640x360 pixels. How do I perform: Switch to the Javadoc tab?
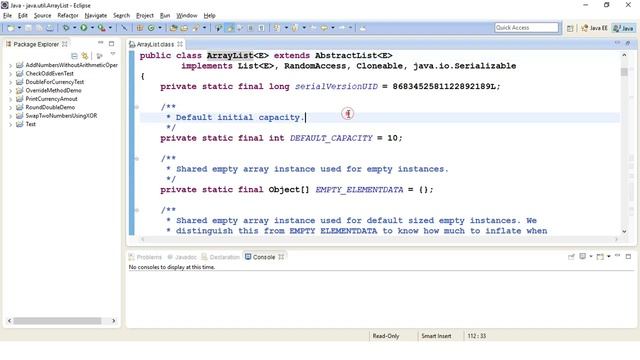182,257
